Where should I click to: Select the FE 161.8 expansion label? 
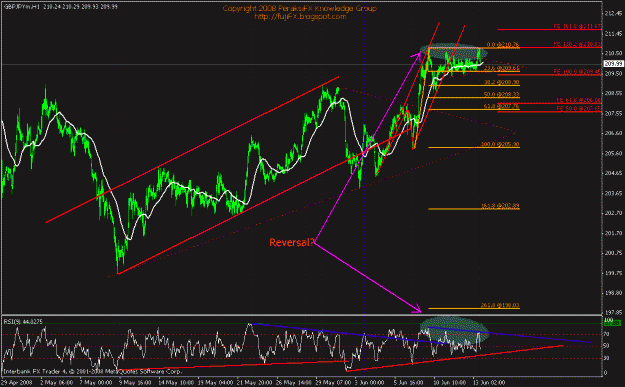pyautogui.click(x=577, y=27)
